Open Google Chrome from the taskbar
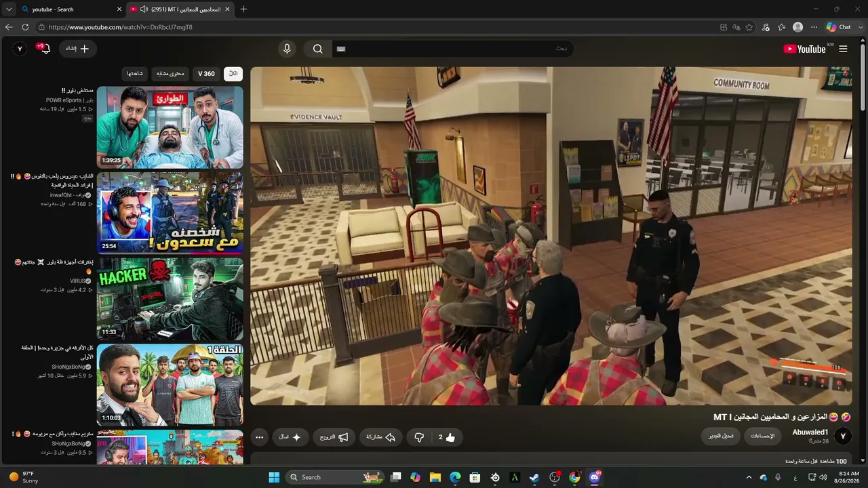Viewport: 868px width, 488px height. tap(575, 477)
